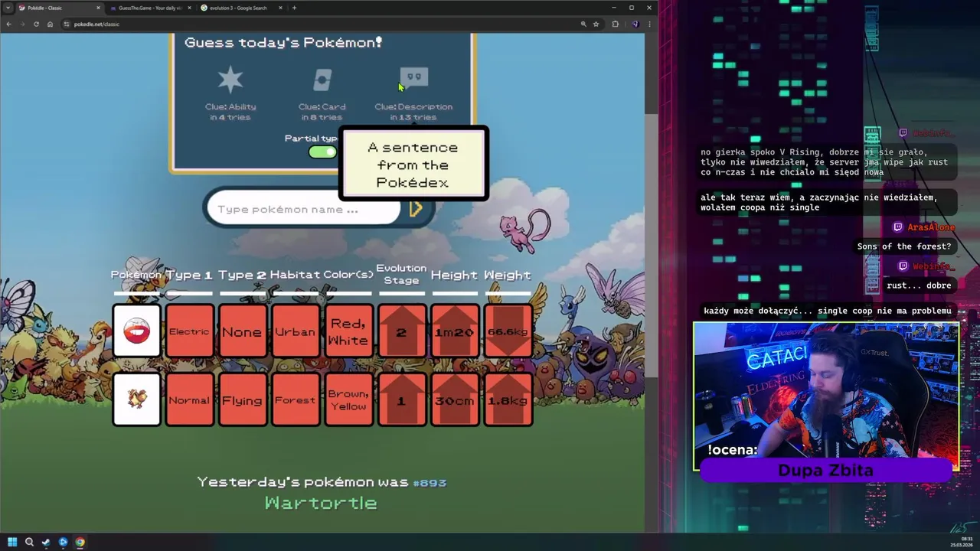The height and width of the screenshot is (551, 980).
Task: Open the tab search dropdown arrow
Action: click(7, 8)
